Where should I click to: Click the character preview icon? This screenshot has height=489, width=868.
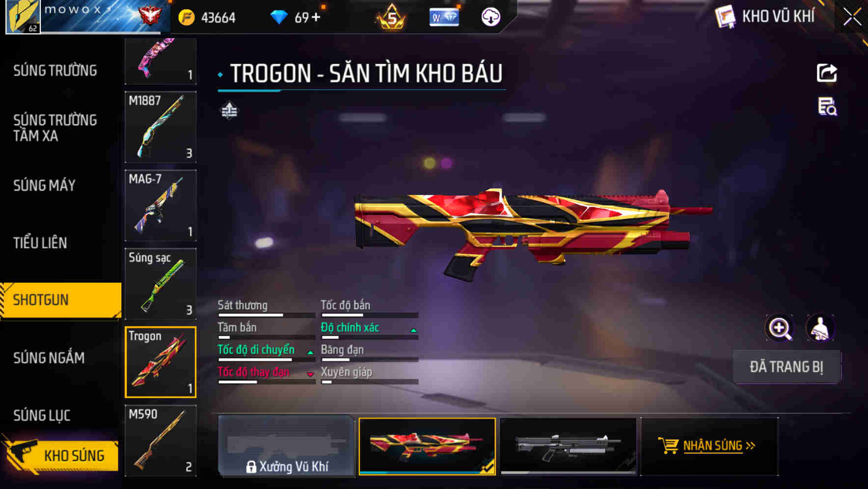[x=820, y=328]
